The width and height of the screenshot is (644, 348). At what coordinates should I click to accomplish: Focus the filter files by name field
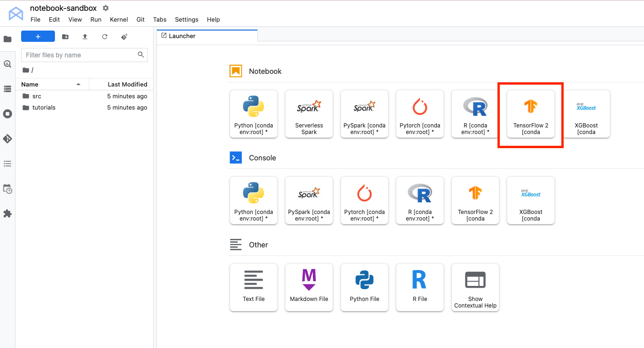pos(80,55)
